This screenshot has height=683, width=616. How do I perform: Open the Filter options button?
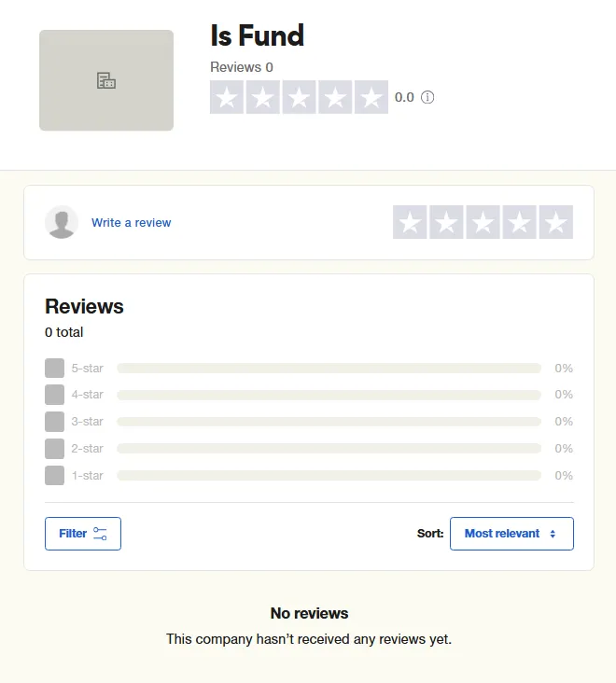click(x=83, y=534)
